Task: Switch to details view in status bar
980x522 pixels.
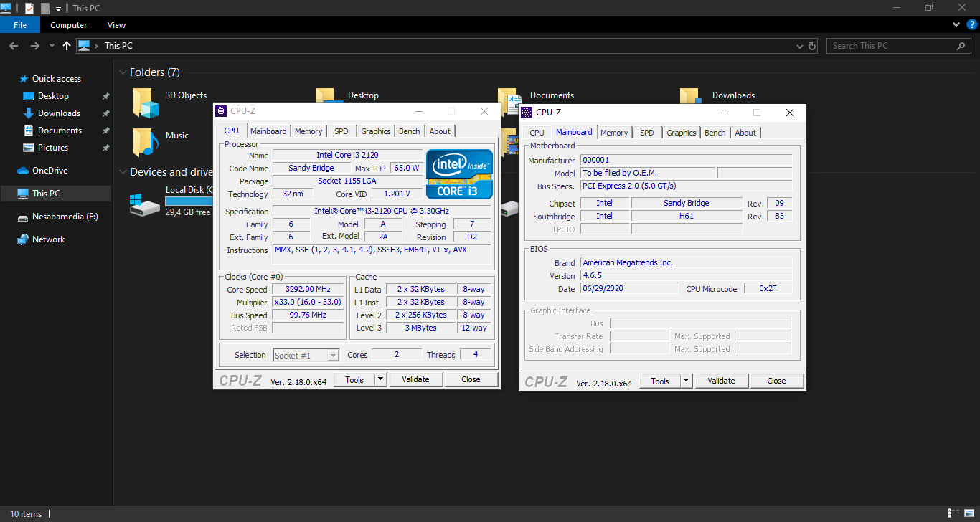Action: pyautogui.click(x=953, y=513)
